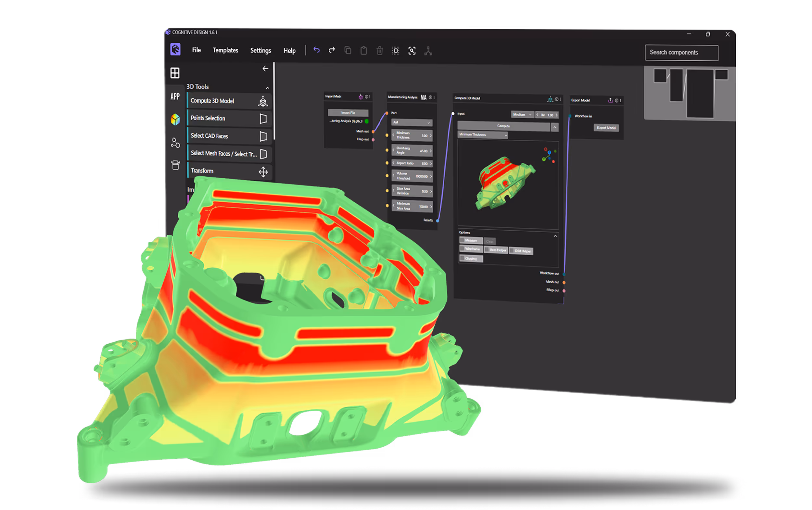Enable the Grid Helper checkbox
Image resolution: width=812 pixels, height=510 pixels.
pyautogui.click(x=512, y=251)
